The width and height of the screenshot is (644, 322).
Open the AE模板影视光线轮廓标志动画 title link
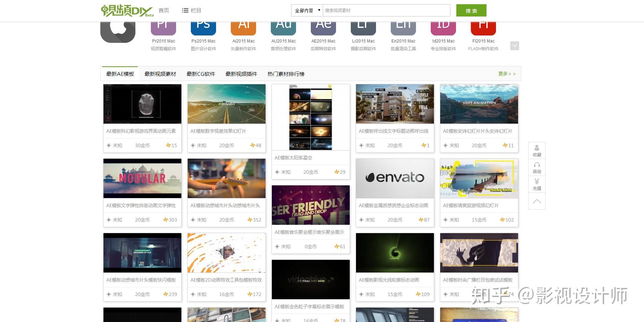(x=389, y=280)
